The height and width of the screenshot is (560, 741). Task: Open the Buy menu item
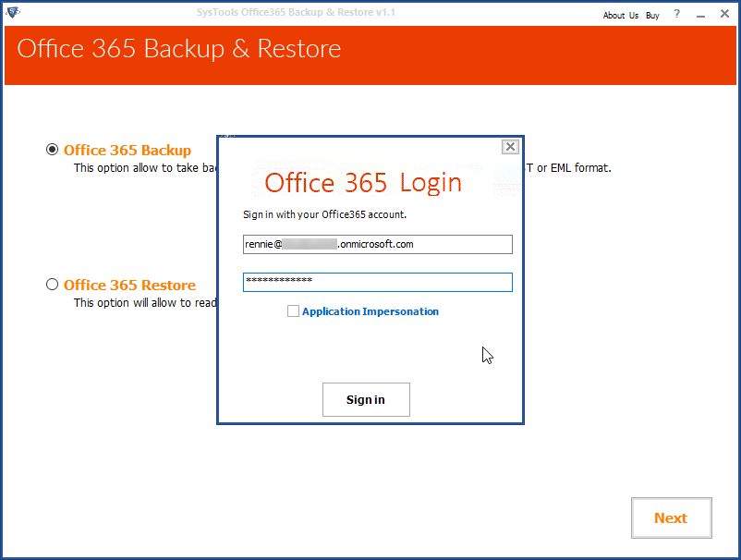pyautogui.click(x=652, y=15)
